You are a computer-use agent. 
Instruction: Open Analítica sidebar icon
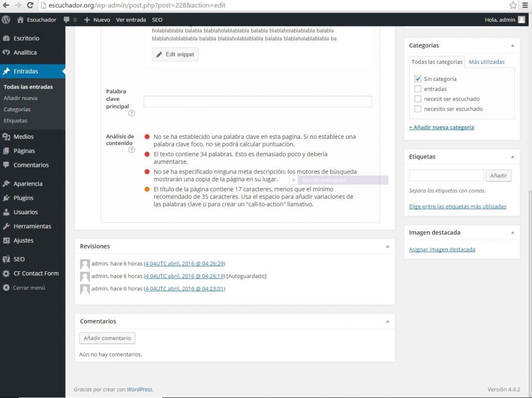point(6,53)
